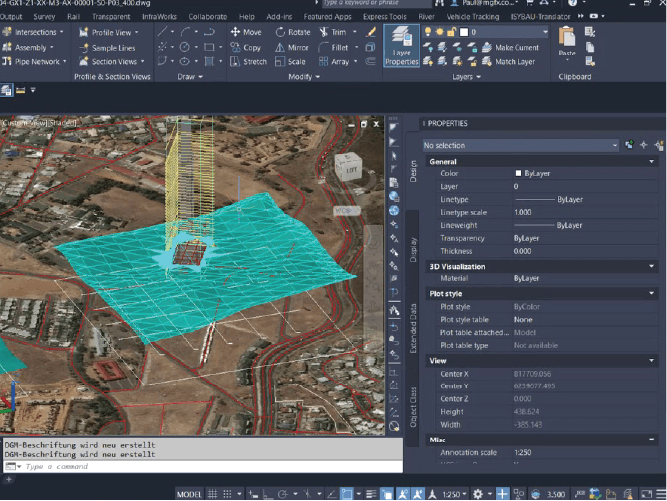Toggle ortho mode in status bar
667x501 pixels.
pos(268,494)
